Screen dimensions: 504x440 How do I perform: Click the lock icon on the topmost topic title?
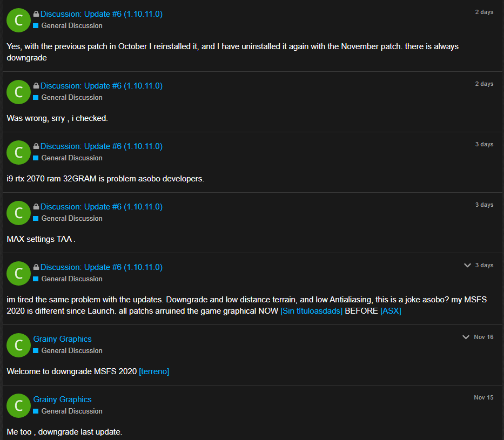point(36,14)
